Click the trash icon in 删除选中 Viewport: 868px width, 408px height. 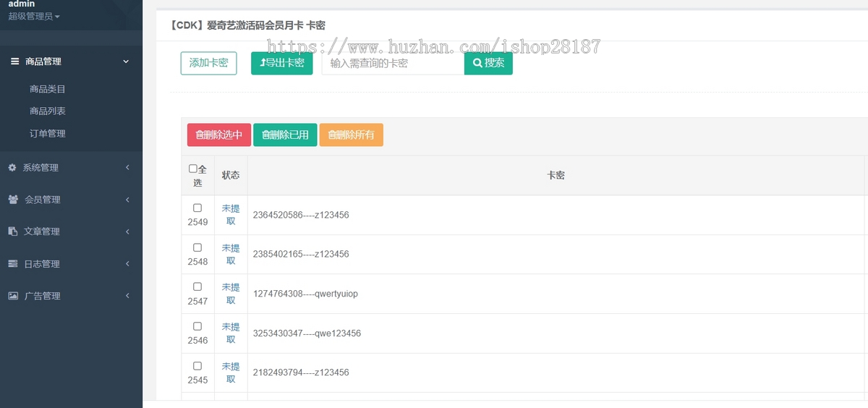click(x=200, y=135)
